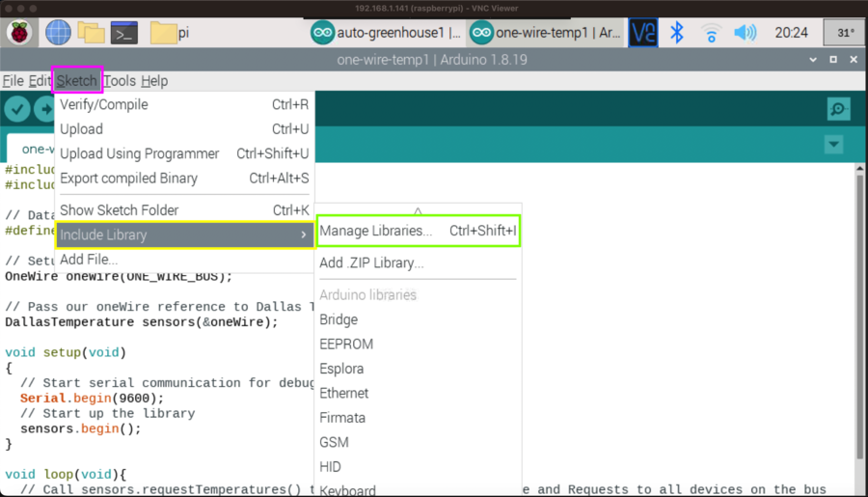
Task: Click the volume speaker icon
Action: point(745,33)
